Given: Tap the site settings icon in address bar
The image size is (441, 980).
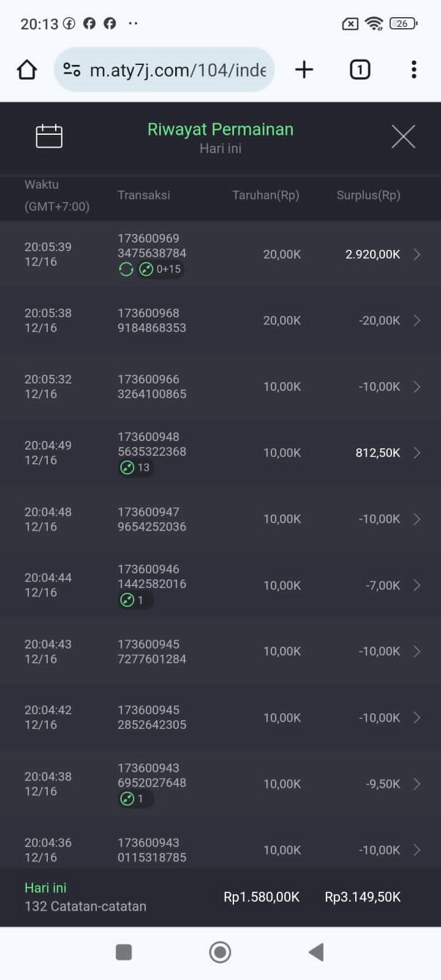Looking at the screenshot, I should (72, 70).
